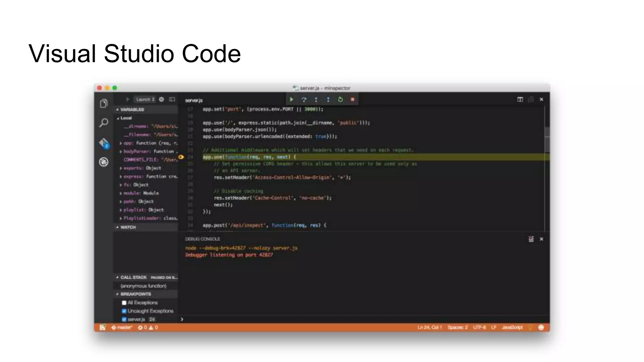Click the 'node --debug-brk' console line
Viewport: 644px width, 362px height.
(x=241, y=248)
